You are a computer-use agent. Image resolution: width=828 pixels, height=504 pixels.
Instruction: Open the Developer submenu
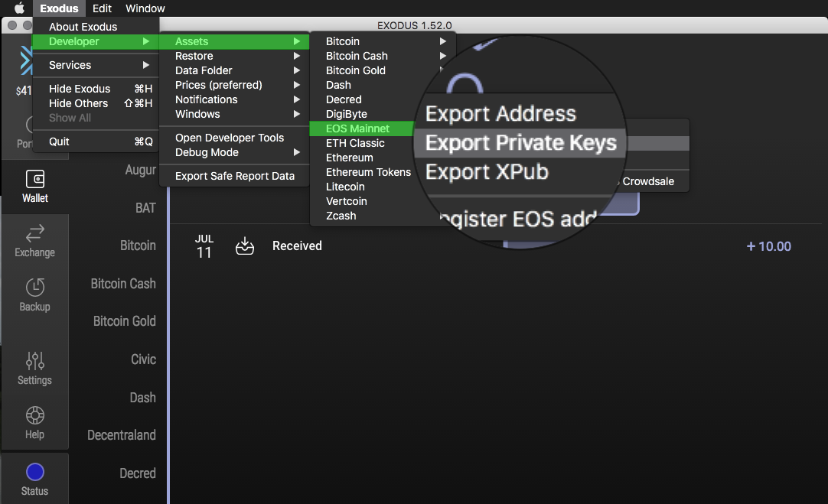96,41
